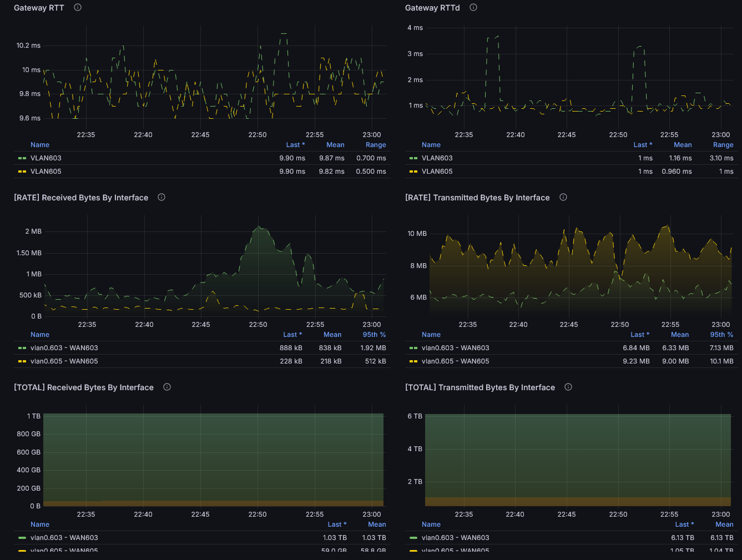
Task: Sort [RATE] Received Bytes legend by Mean
Action: (x=332, y=335)
